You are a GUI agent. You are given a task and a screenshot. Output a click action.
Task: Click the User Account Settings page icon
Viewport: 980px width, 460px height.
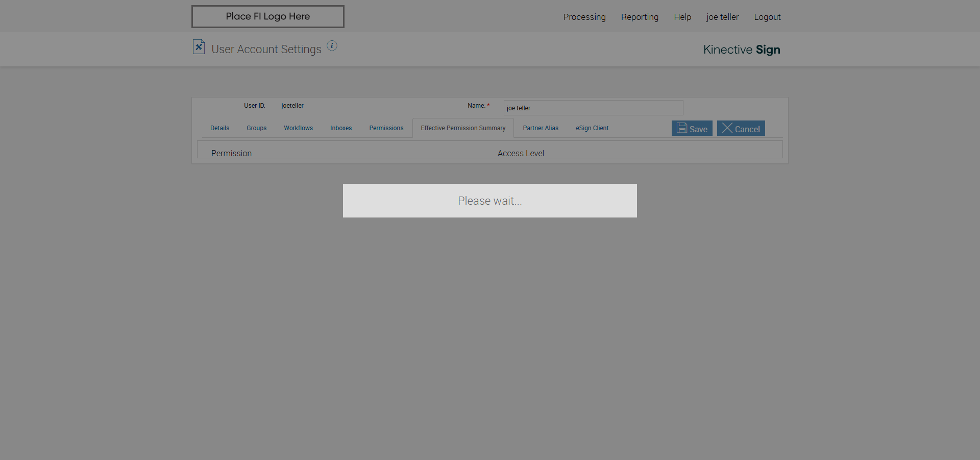pos(199,47)
